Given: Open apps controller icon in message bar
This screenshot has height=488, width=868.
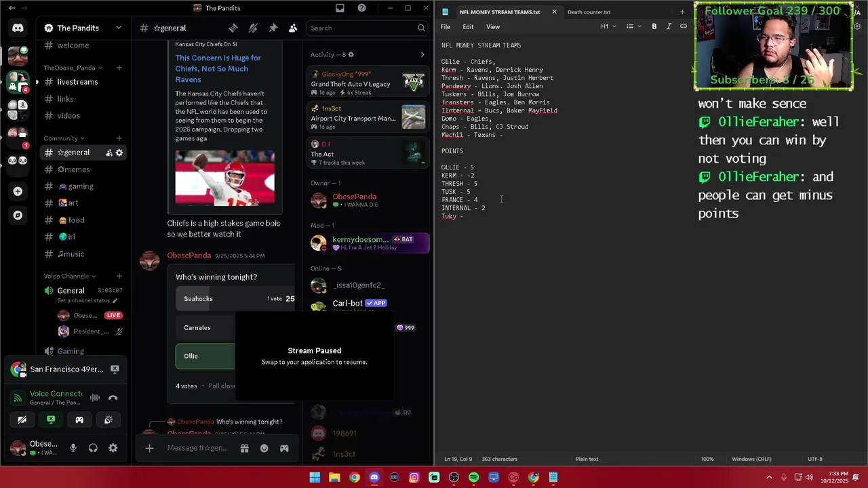Looking at the screenshot, I should 284,448.
